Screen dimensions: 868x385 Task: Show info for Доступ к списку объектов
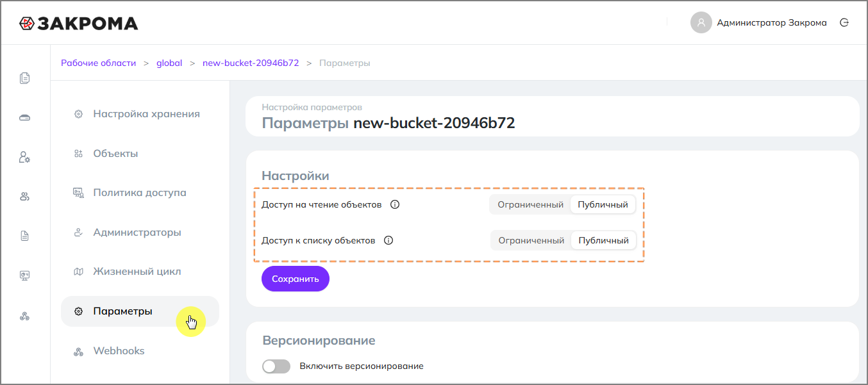pos(388,241)
